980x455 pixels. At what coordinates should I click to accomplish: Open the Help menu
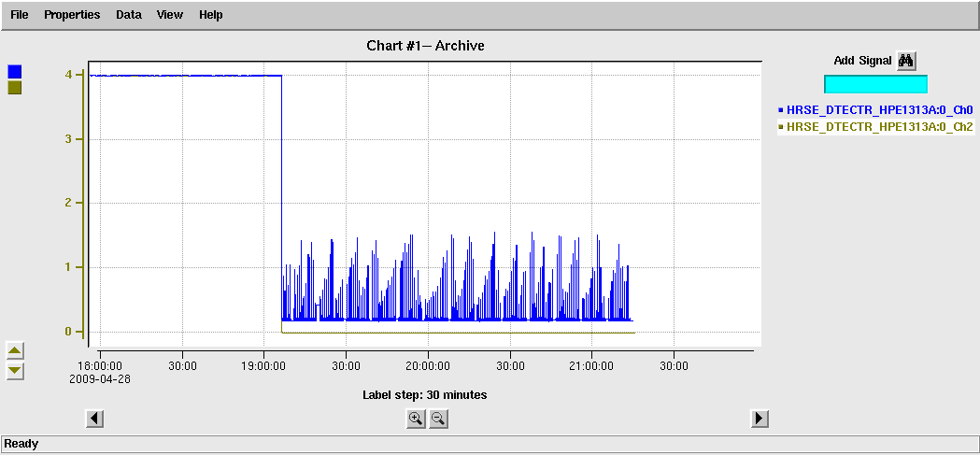210,14
